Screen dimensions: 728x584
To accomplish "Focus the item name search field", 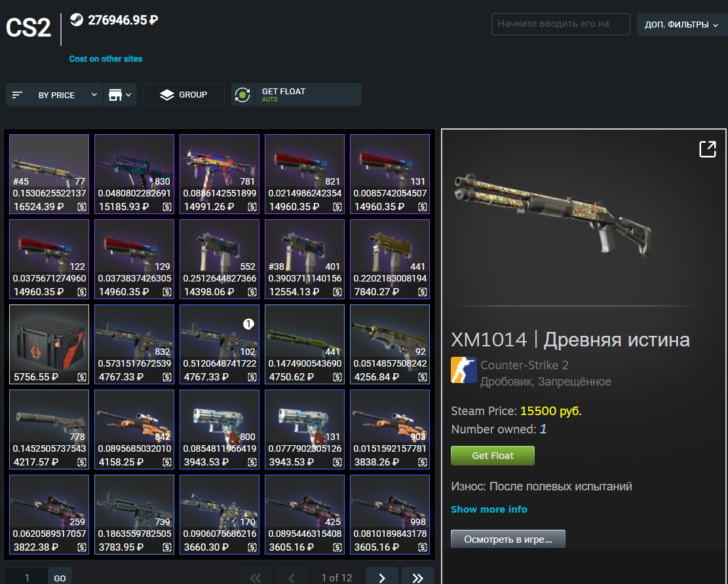I will point(560,24).
